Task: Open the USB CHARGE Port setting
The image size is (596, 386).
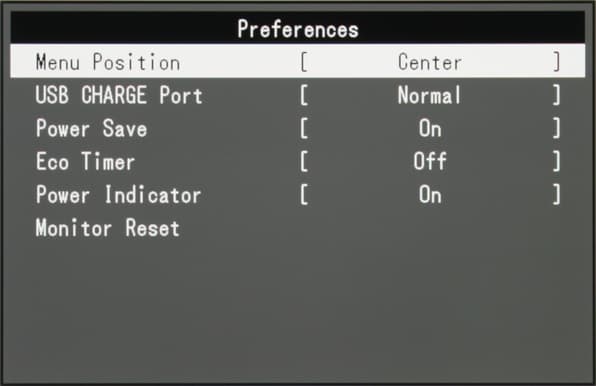Action: (298, 95)
